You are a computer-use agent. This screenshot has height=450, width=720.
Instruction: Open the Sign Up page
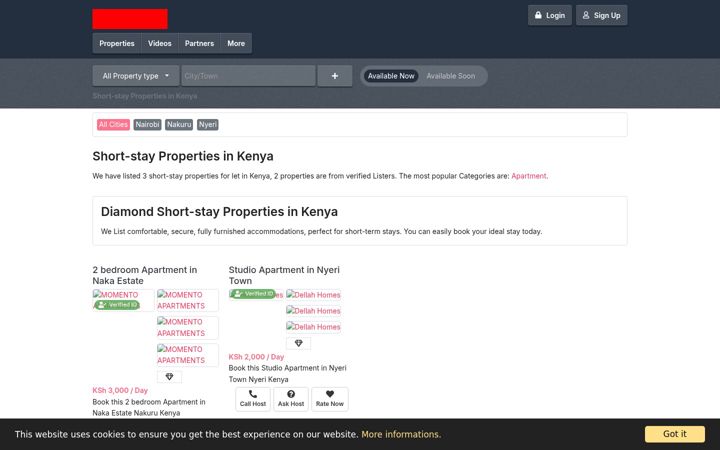pyautogui.click(x=602, y=15)
